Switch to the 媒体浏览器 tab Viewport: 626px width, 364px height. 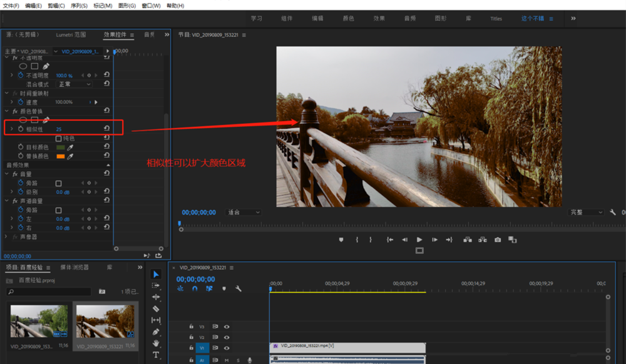click(x=74, y=267)
